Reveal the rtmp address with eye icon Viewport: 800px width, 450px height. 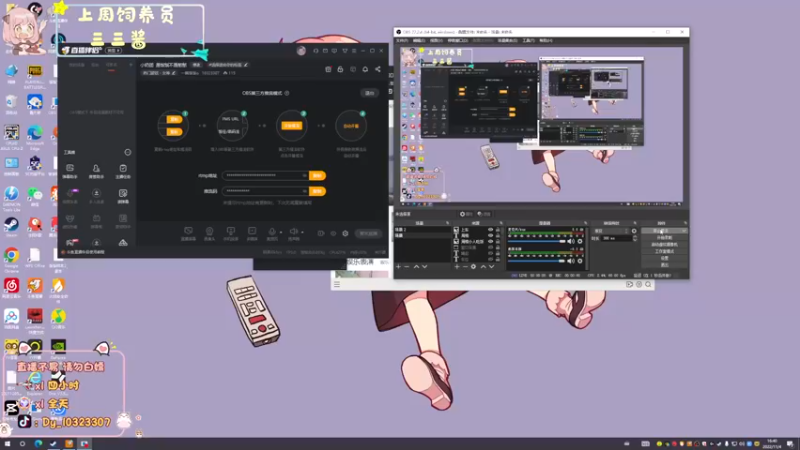pos(305,176)
